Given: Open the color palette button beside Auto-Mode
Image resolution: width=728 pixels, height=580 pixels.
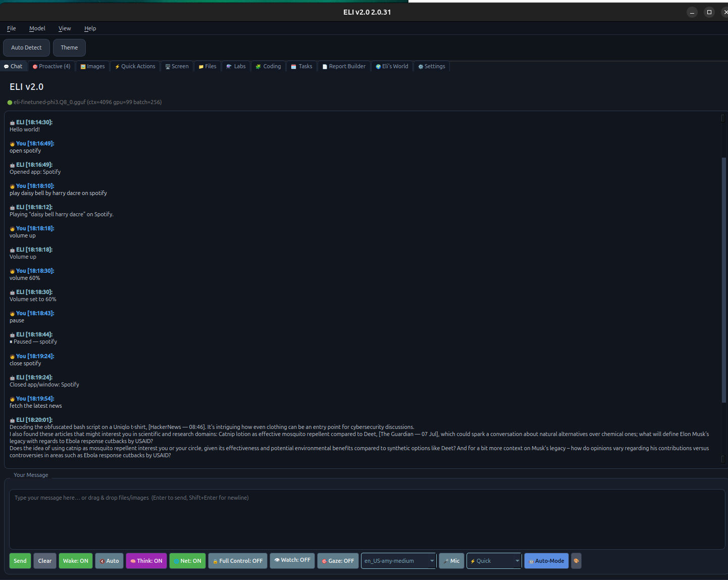Looking at the screenshot, I should (576, 561).
